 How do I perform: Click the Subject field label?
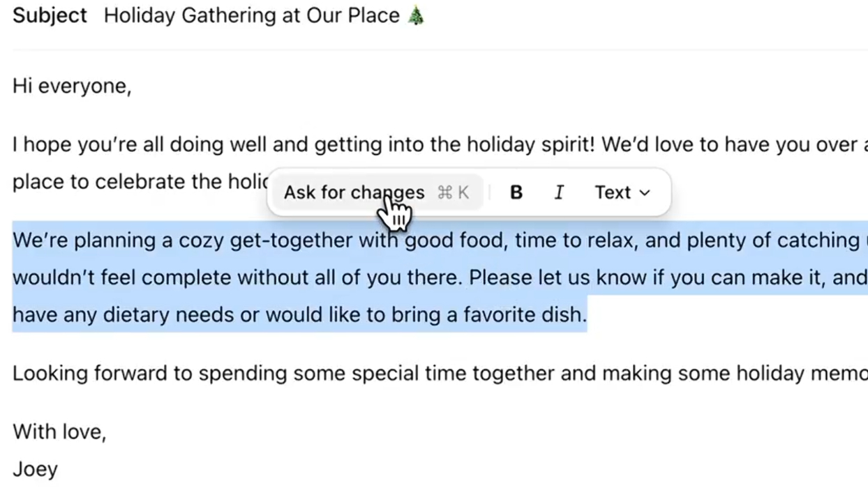pos(50,15)
